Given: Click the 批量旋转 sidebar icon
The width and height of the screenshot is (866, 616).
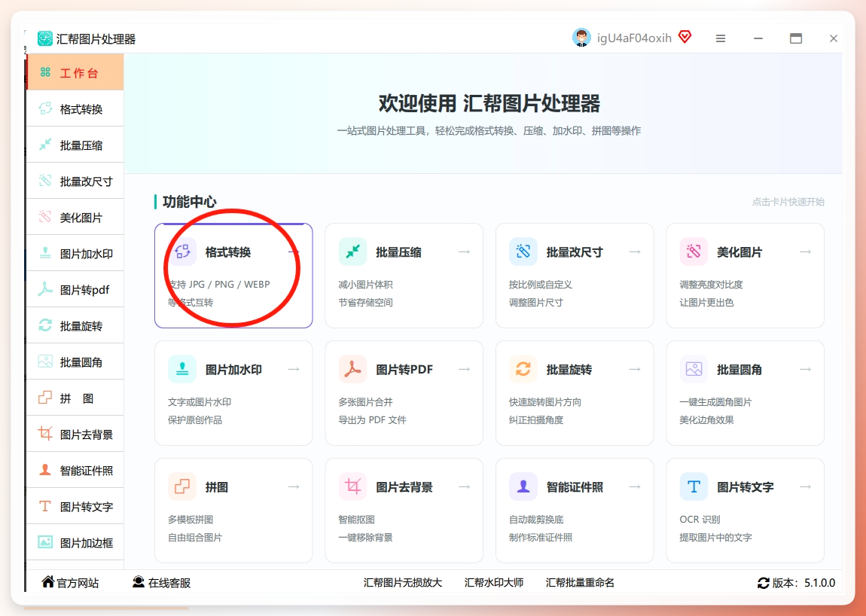Looking at the screenshot, I should click(45, 325).
